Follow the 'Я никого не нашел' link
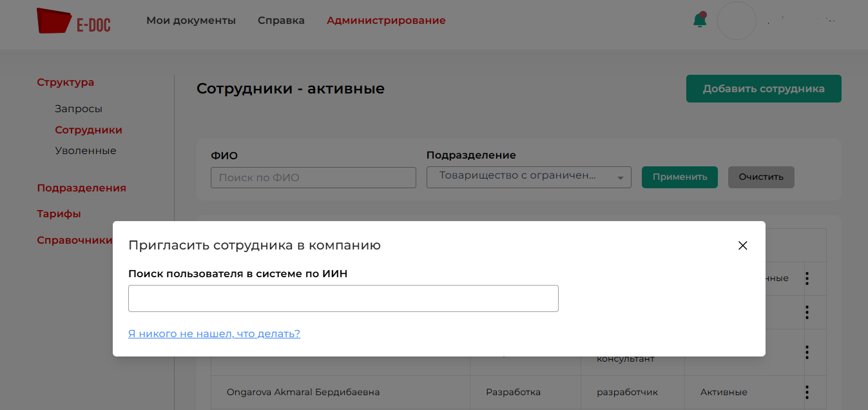Viewport: 868px width, 410px height. [x=214, y=334]
